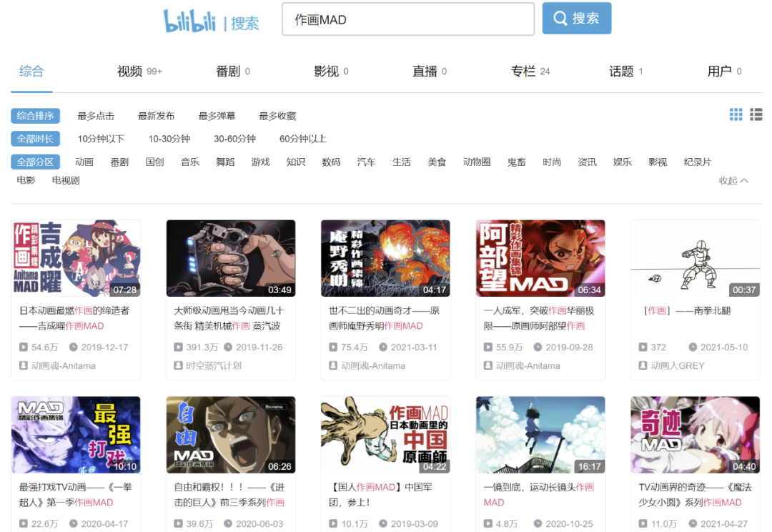Filter category to 电视剧

coord(66,180)
